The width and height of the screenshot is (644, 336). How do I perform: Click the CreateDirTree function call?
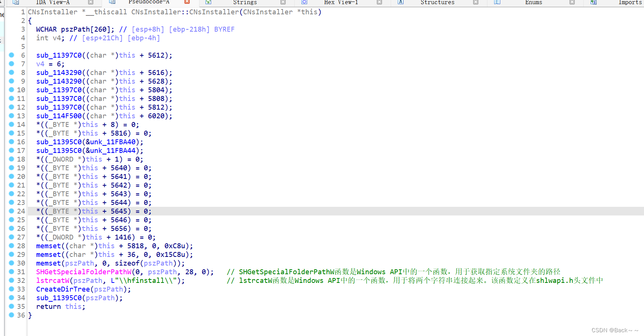(x=63, y=289)
